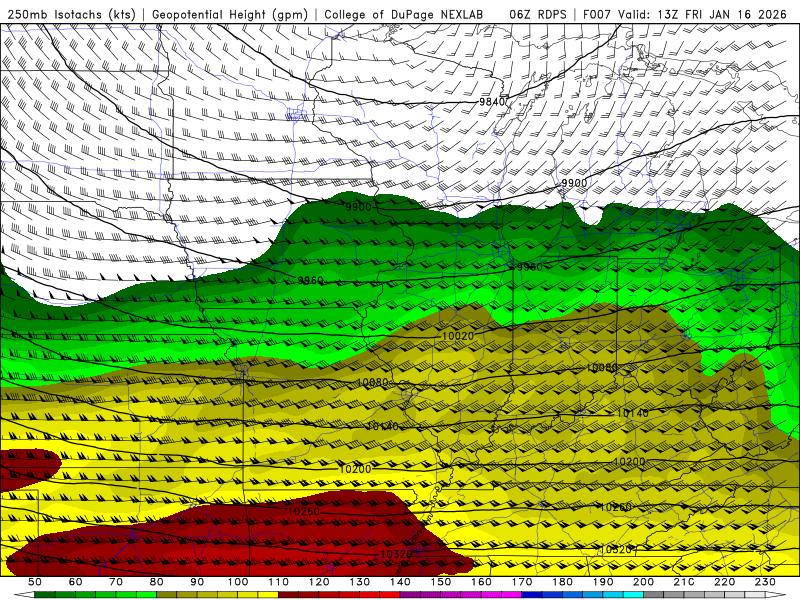Click the '150' color scale label
This screenshot has width=800, height=600.
pyautogui.click(x=441, y=582)
